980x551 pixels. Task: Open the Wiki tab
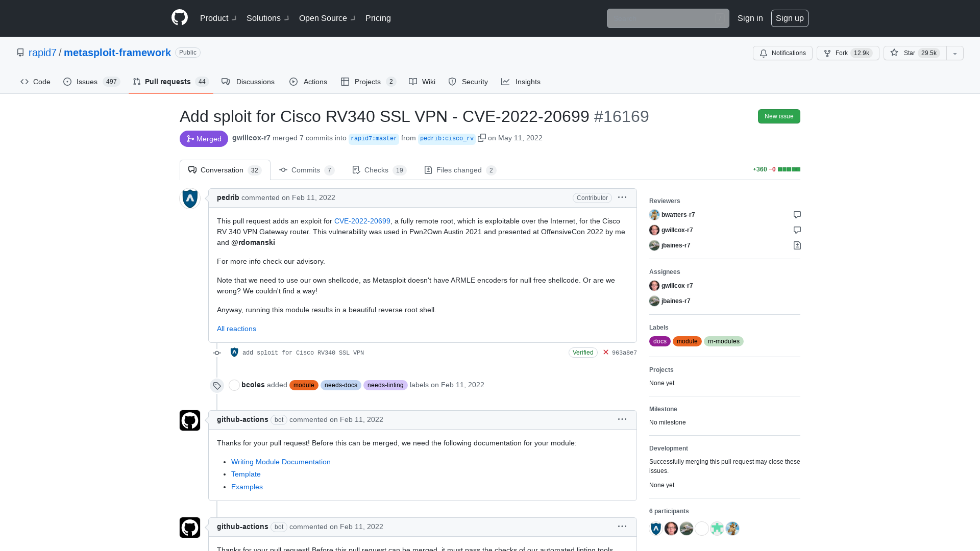tap(422, 82)
